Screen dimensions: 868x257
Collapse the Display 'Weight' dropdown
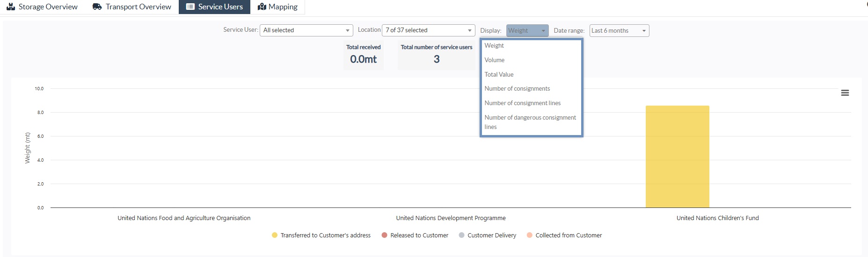(x=527, y=30)
